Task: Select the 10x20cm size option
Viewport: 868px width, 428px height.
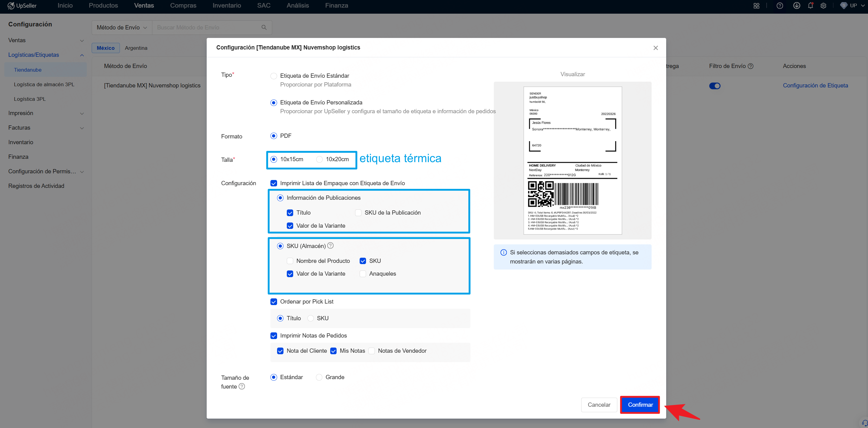Action: coord(320,159)
